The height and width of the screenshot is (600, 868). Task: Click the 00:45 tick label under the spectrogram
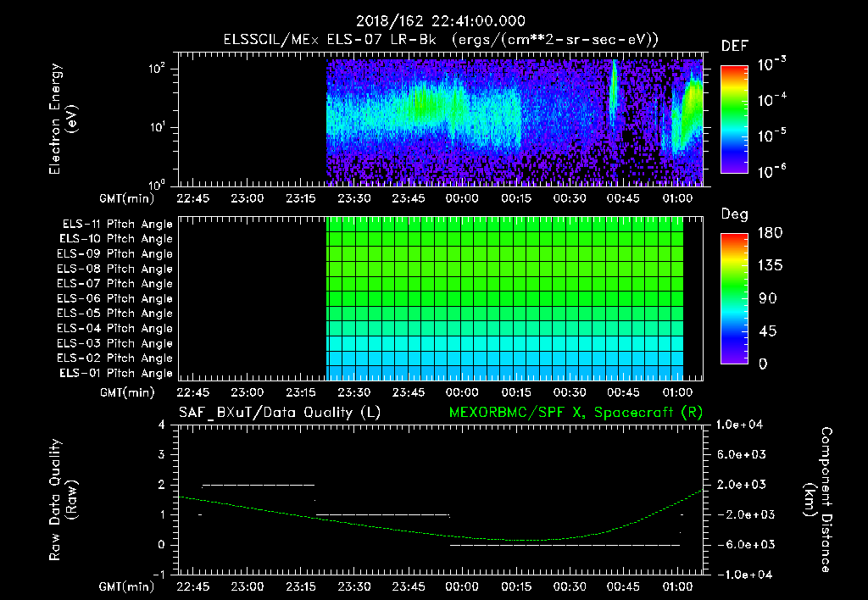point(623,198)
